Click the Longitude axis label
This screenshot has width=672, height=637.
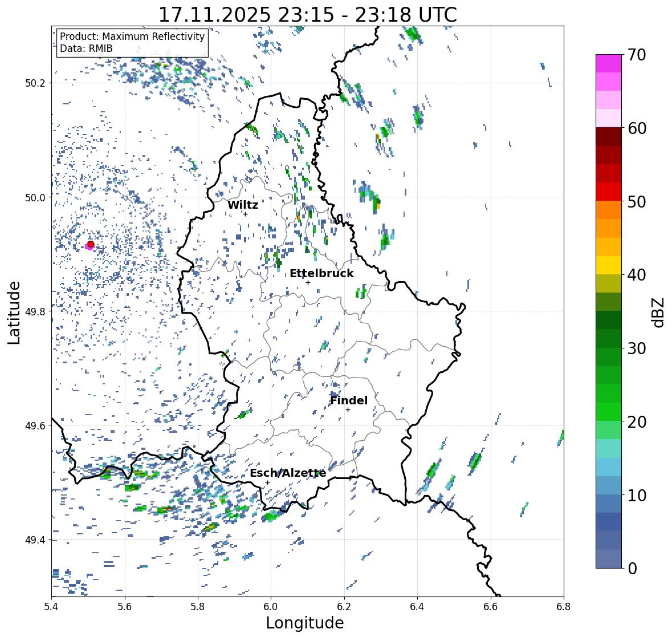pyautogui.click(x=305, y=623)
